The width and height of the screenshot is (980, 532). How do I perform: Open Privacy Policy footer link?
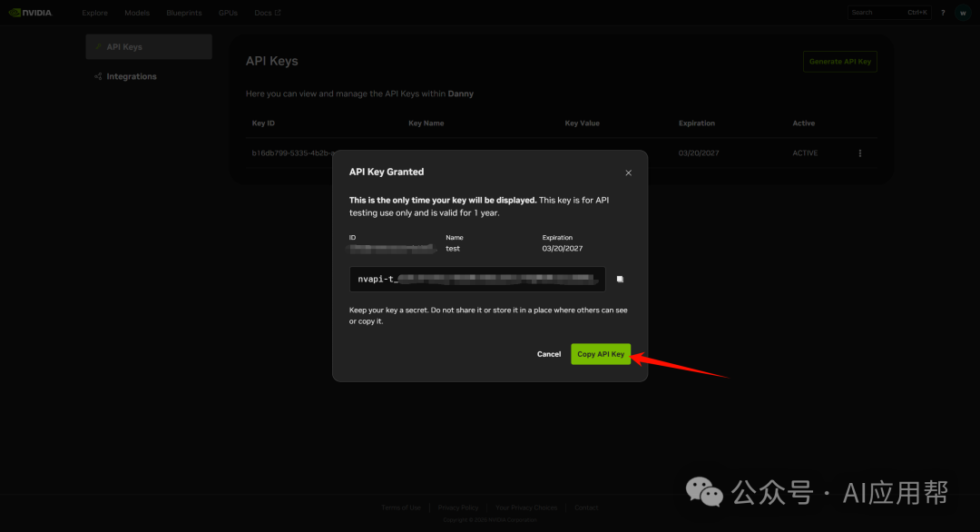pyautogui.click(x=458, y=507)
